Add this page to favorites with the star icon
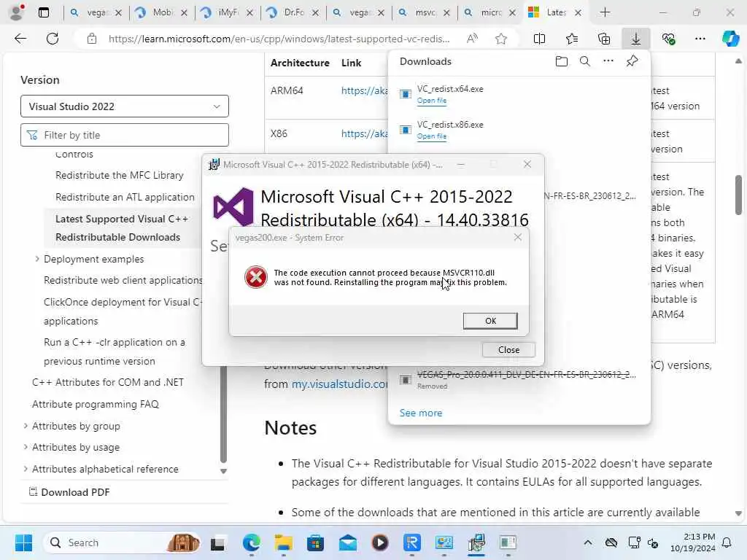 coord(500,39)
